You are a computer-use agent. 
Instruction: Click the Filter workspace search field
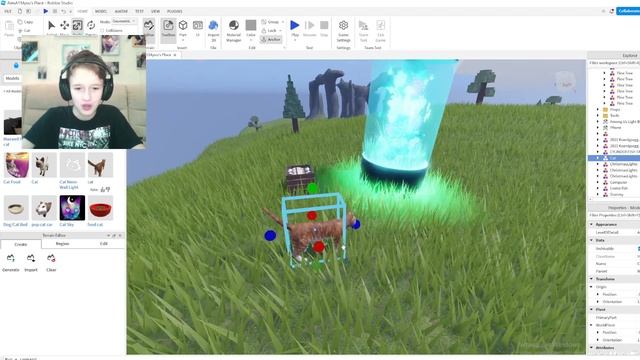tap(613, 63)
